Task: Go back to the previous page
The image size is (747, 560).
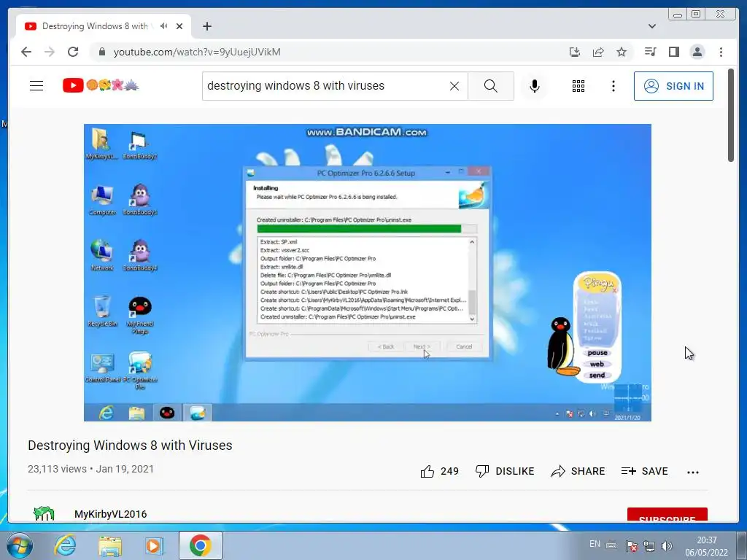Action: (26, 52)
